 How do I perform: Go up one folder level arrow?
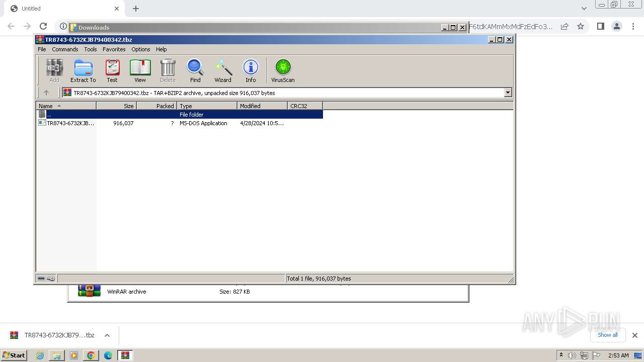pos(46,93)
